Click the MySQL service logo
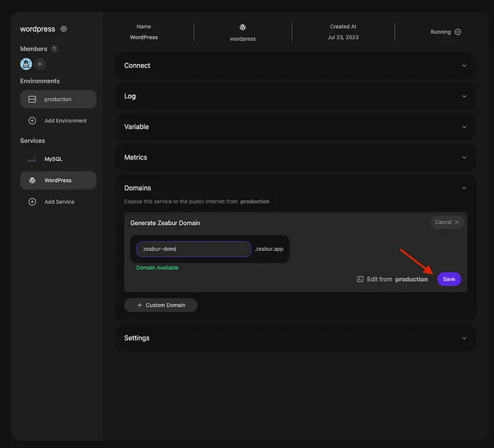This screenshot has width=494, height=448. 32,159
